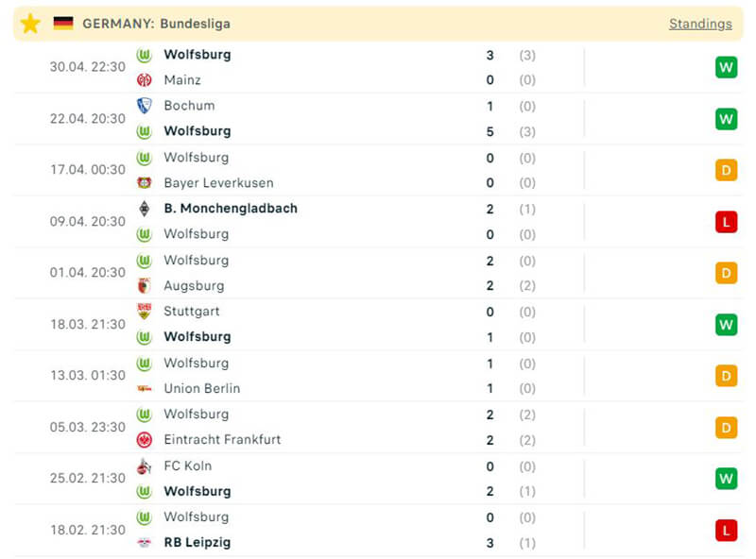This screenshot has width=756, height=559.
Task: Click the red L badge for Monchengladbach match
Action: click(726, 222)
